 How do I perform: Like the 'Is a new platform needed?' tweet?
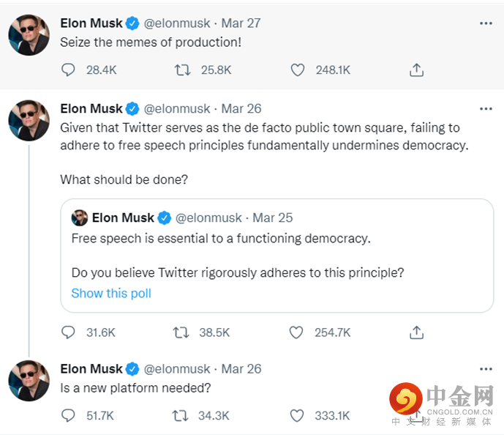297,416
